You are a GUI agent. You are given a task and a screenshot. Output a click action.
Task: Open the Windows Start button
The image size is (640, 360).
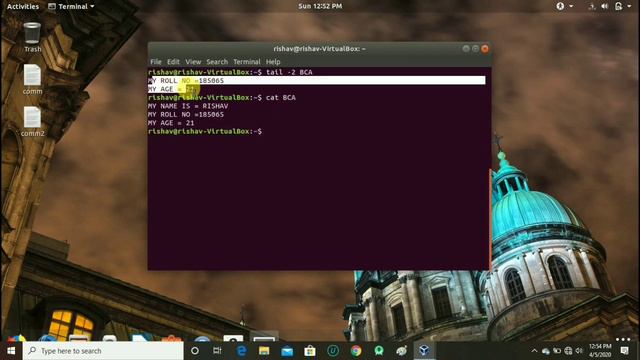tap(11, 351)
